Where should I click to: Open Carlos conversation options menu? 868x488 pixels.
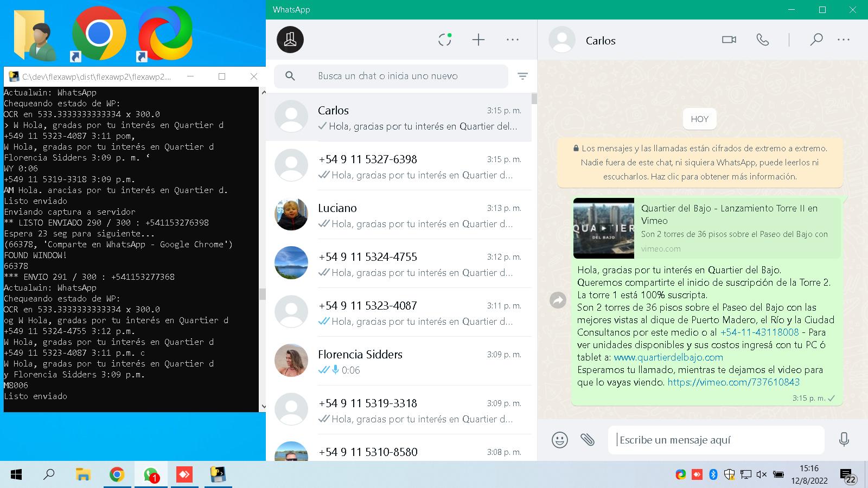(x=844, y=40)
